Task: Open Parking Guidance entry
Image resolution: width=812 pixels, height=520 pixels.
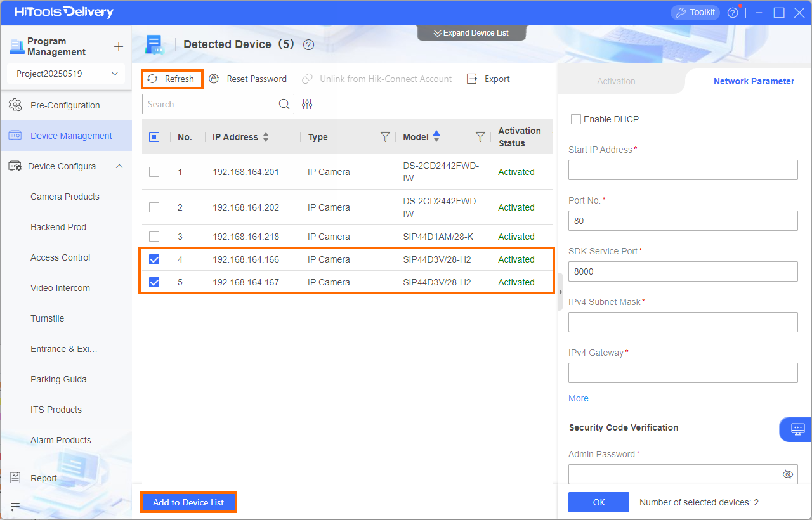Action: (x=62, y=379)
